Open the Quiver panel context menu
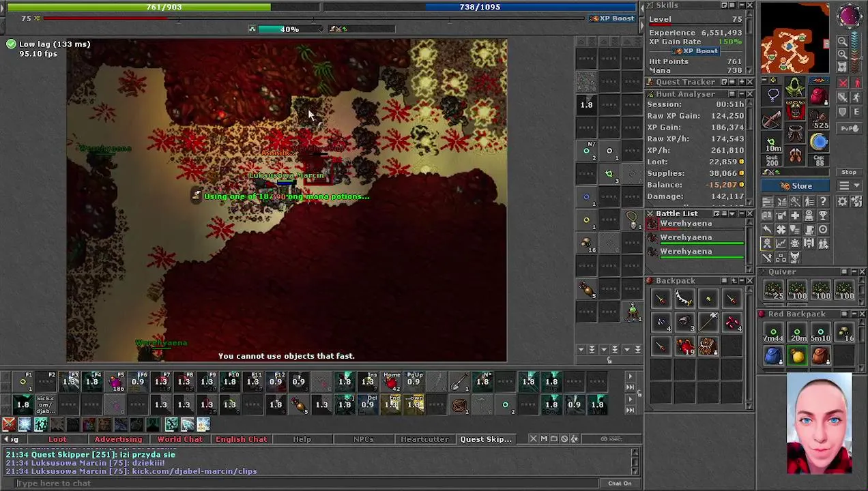The image size is (868, 491). (x=844, y=271)
